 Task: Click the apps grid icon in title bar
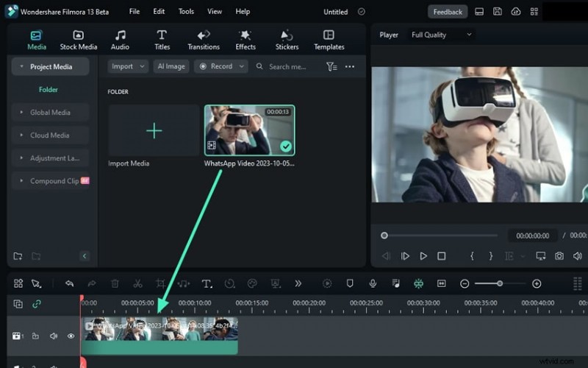[x=534, y=12]
